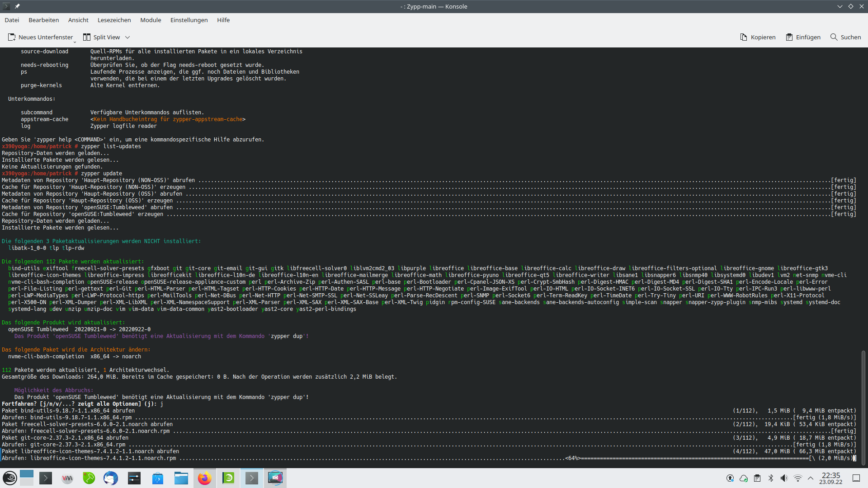
Task: Open the audio volume tray icon
Action: pos(784,478)
